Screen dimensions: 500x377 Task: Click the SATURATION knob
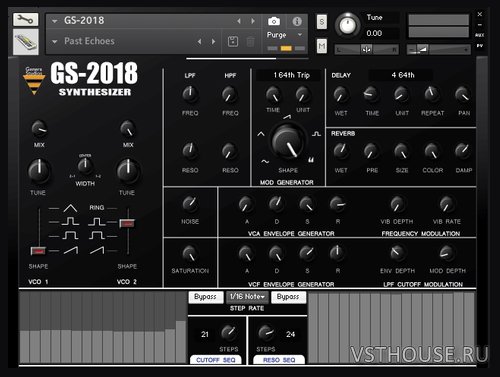coord(190,254)
